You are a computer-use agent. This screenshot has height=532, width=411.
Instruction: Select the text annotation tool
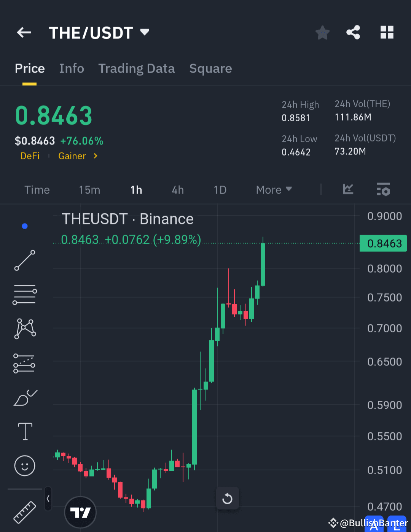tap(24, 431)
